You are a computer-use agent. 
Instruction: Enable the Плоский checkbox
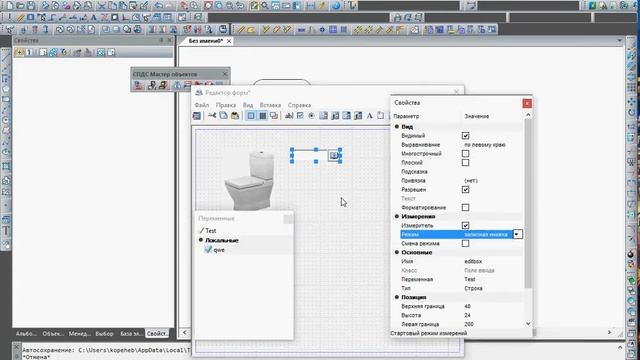465,162
